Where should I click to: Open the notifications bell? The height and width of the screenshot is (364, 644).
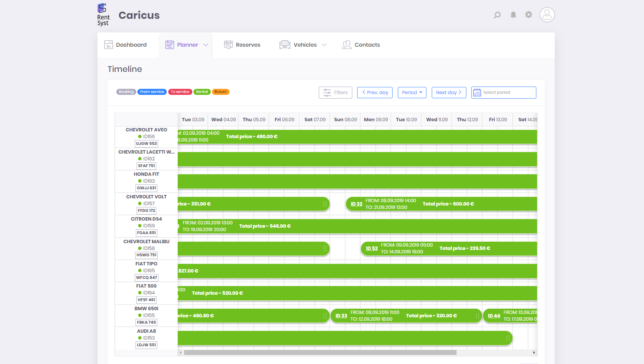pos(513,15)
